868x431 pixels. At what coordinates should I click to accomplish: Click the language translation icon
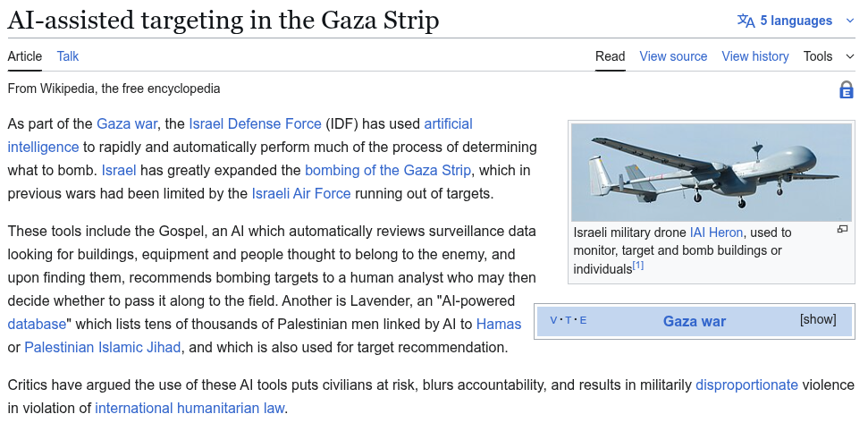[746, 21]
